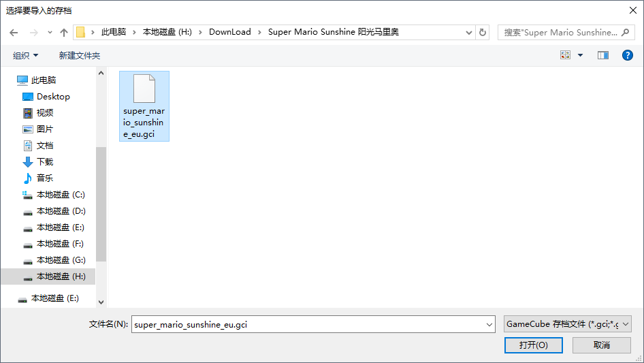Open the recent locations dropdown arrow

point(50,33)
